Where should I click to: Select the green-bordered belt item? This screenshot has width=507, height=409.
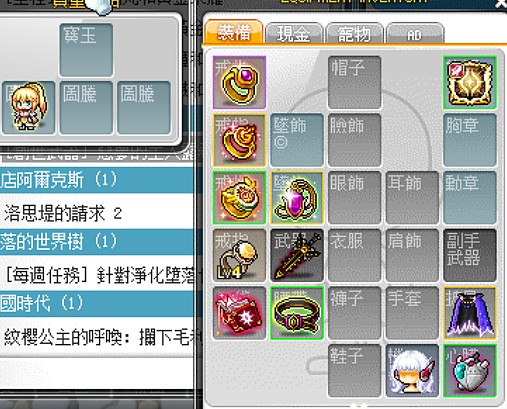click(x=297, y=313)
